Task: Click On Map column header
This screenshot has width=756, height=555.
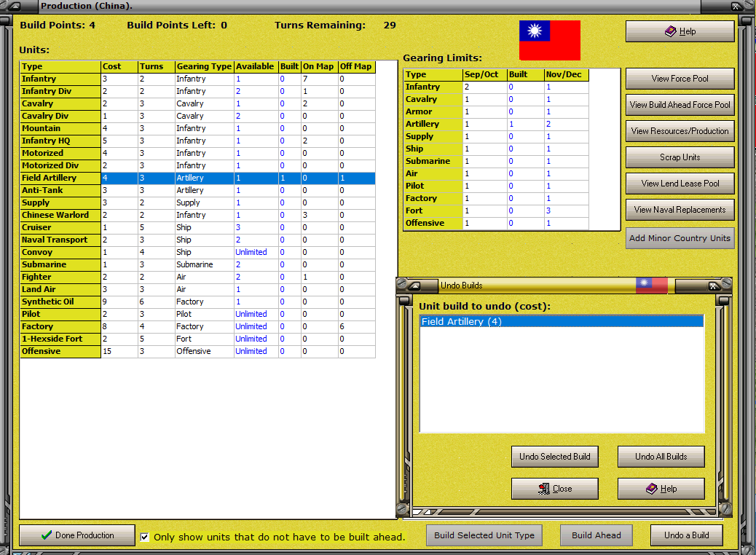Action: (319, 66)
